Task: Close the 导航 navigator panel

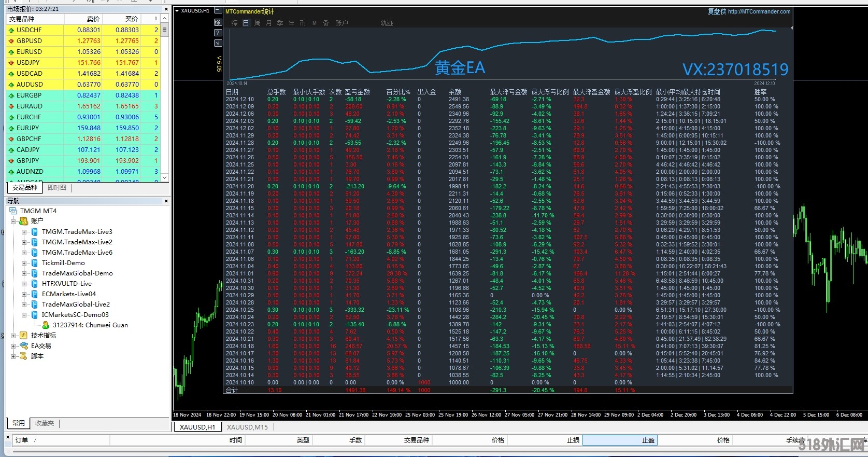Action: [x=166, y=201]
